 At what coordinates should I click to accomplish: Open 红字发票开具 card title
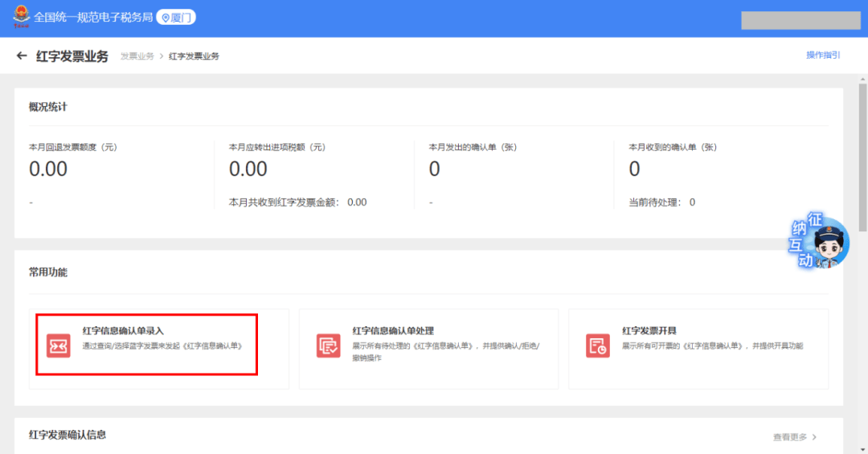(x=649, y=331)
